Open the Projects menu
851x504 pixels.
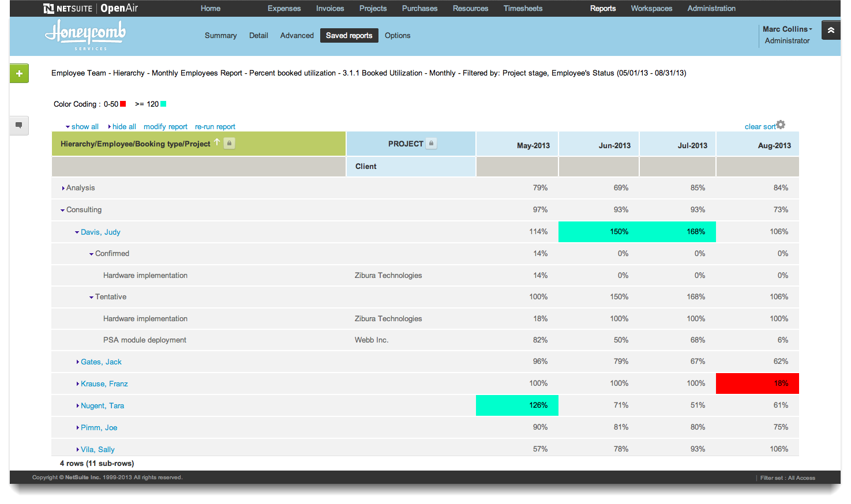373,8
